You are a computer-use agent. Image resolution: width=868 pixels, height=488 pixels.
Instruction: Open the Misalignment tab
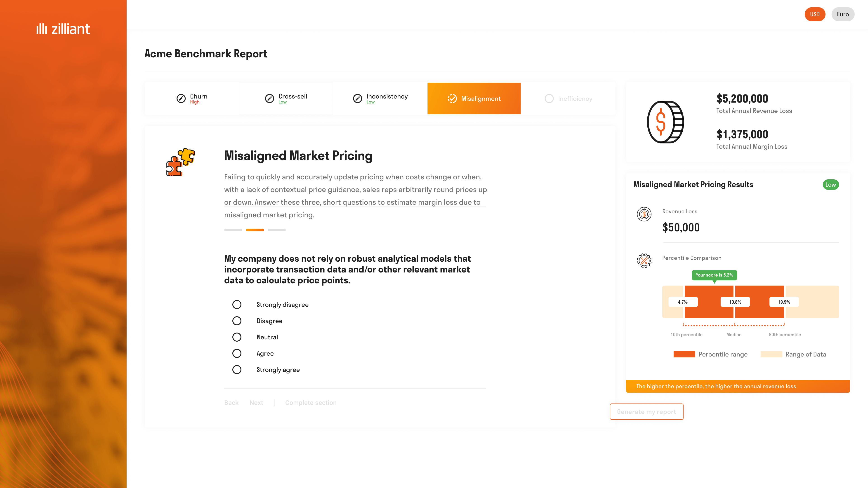[474, 98]
